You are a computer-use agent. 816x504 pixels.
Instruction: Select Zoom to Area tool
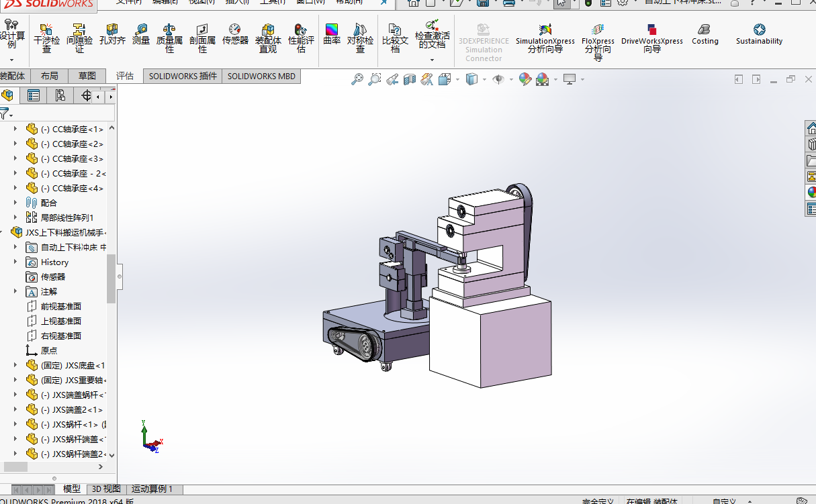click(x=374, y=79)
